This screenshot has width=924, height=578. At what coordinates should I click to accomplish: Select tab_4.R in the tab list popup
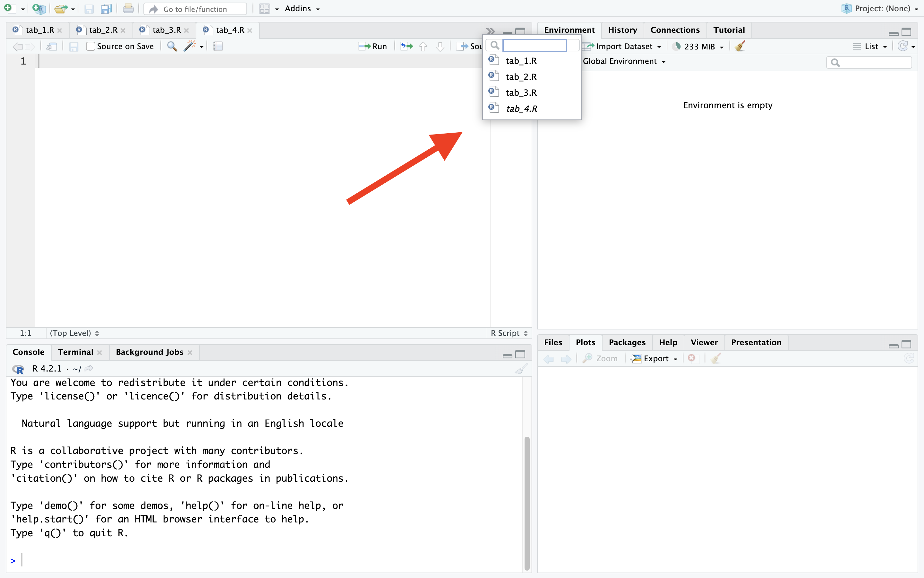(x=532, y=109)
